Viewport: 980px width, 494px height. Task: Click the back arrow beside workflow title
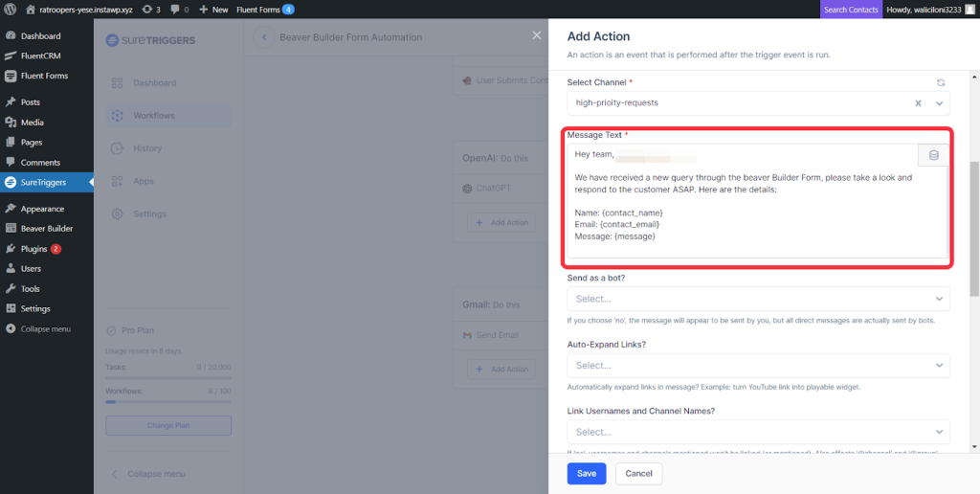(x=263, y=37)
